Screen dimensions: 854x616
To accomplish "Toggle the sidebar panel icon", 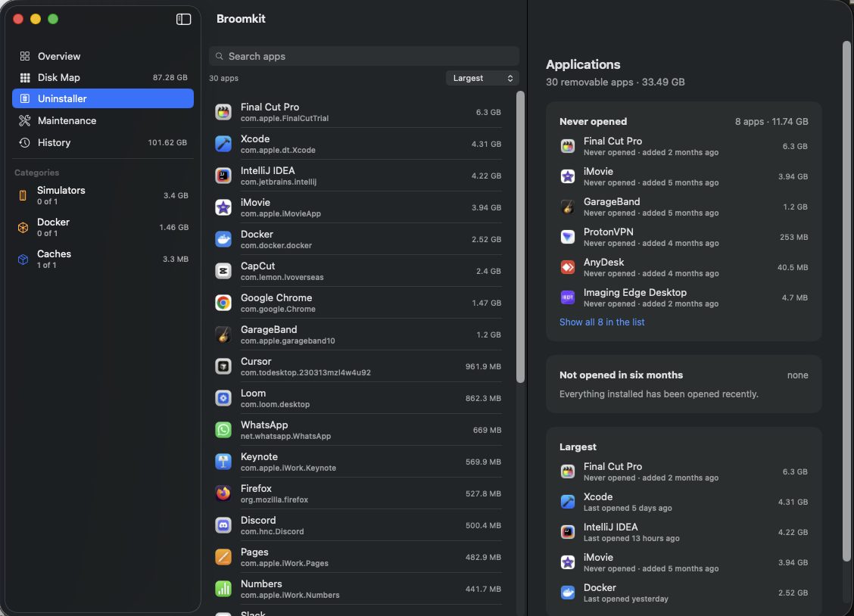I will 183,19.
